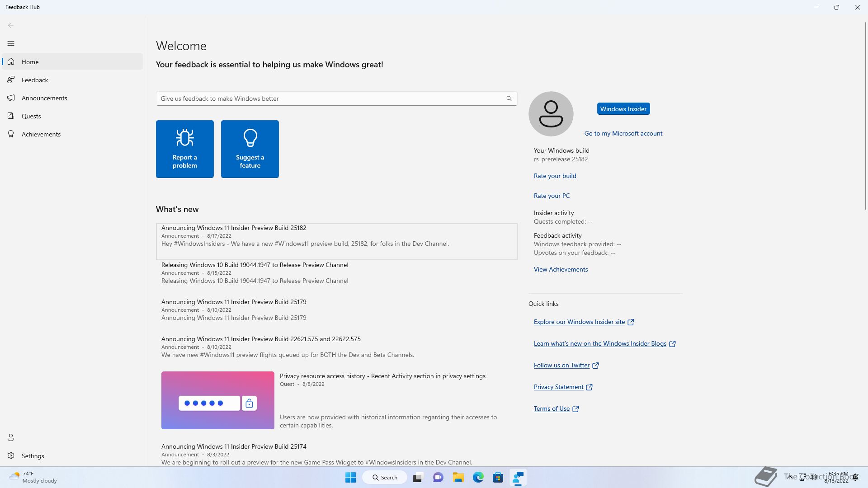Click the search magnifier icon

pos(509,99)
